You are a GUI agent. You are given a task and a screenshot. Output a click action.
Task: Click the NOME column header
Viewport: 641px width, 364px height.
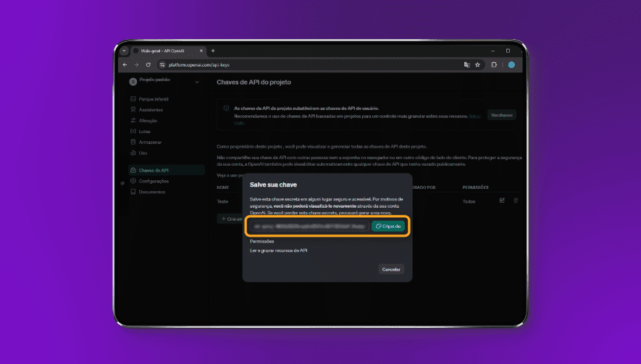223,187
